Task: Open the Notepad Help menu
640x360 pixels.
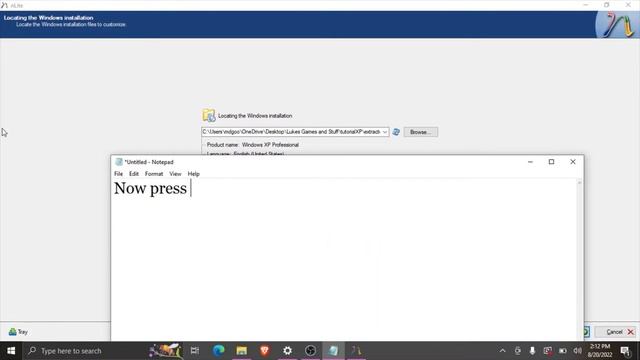Action: click(x=193, y=174)
